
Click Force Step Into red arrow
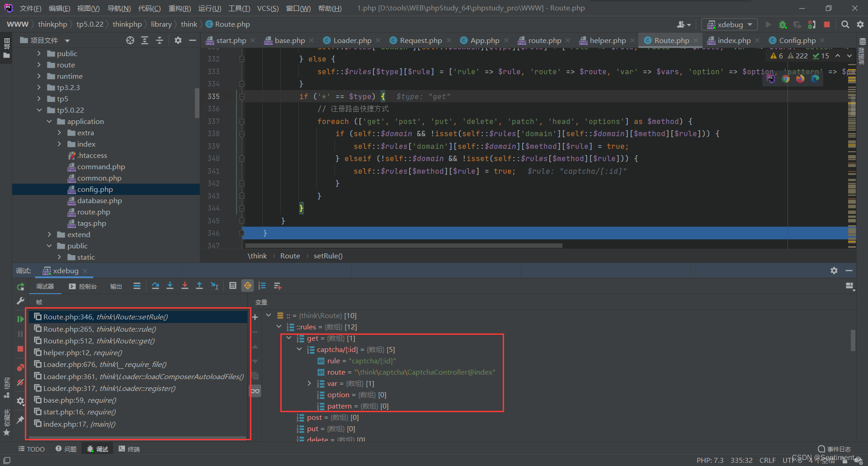tap(185, 285)
